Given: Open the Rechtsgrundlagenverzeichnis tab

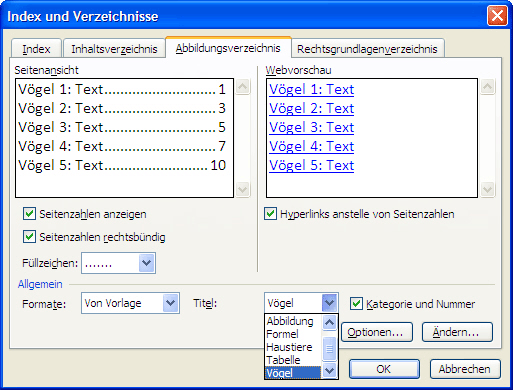Looking at the screenshot, I should tap(367, 49).
